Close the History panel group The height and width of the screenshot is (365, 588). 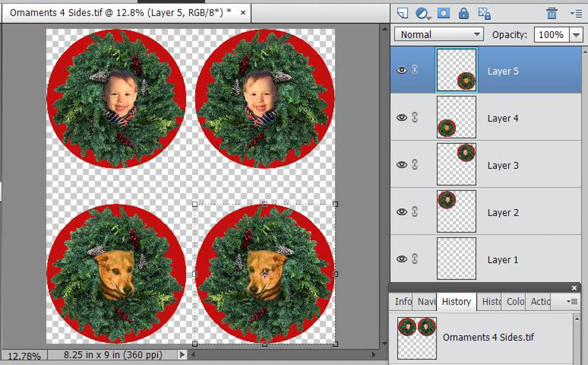[x=574, y=288]
